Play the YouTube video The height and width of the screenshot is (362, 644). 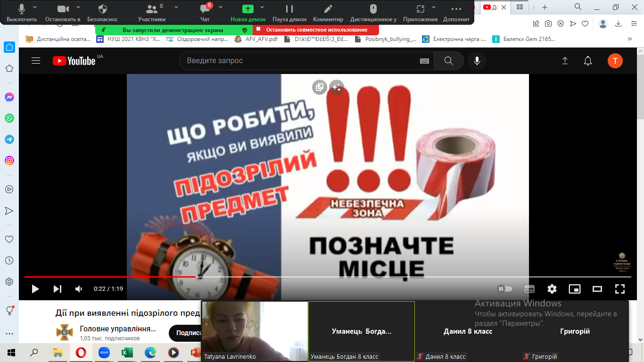coord(35,289)
